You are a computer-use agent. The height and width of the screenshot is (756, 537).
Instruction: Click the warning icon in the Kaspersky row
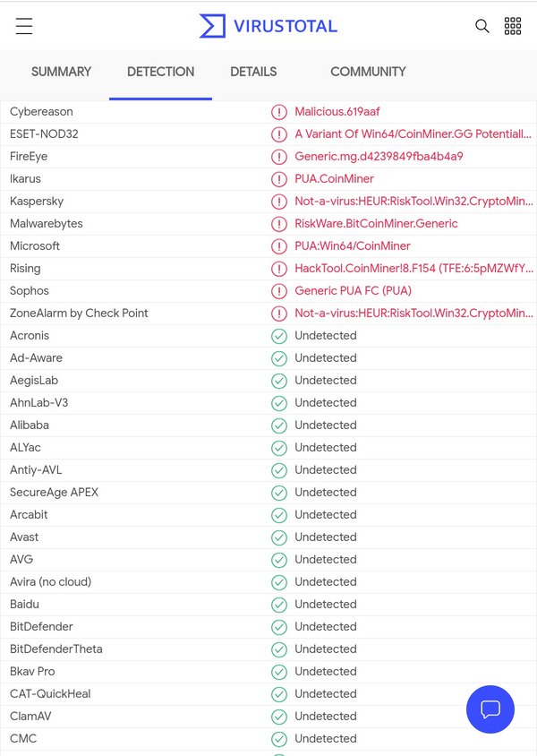pos(279,202)
